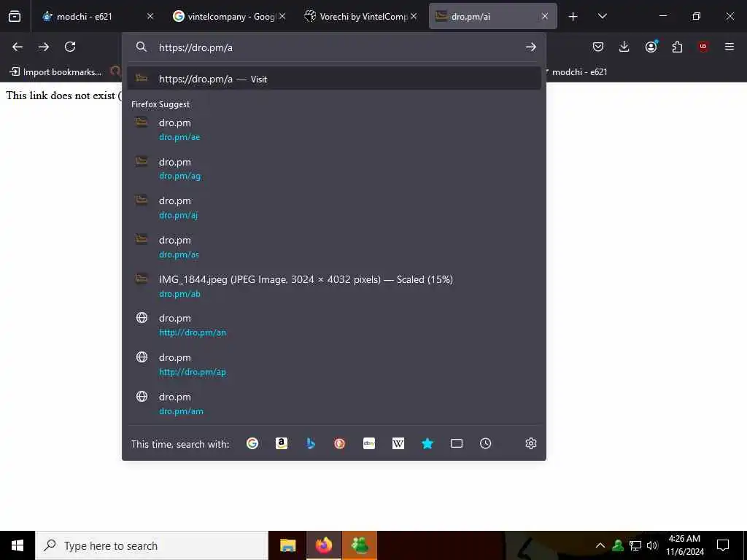Open the dro.pm/ag suggestion
The image size is (747, 560).
[334, 168]
